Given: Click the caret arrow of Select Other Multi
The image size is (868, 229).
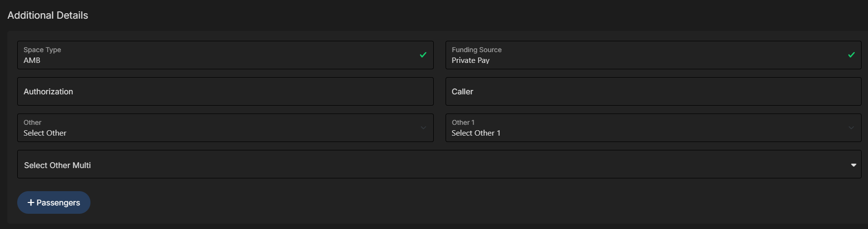Looking at the screenshot, I should tap(854, 165).
